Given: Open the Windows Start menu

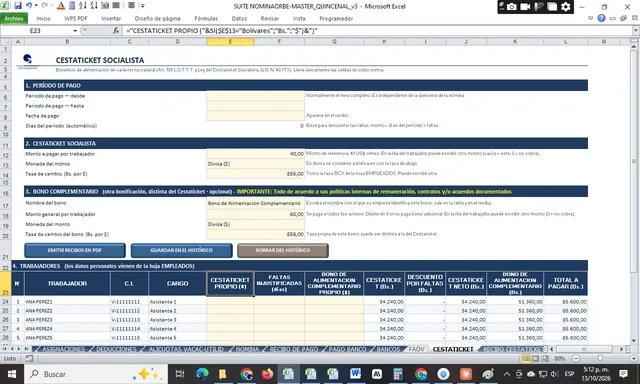Looking at the screenshot, I should pos(12,374).
